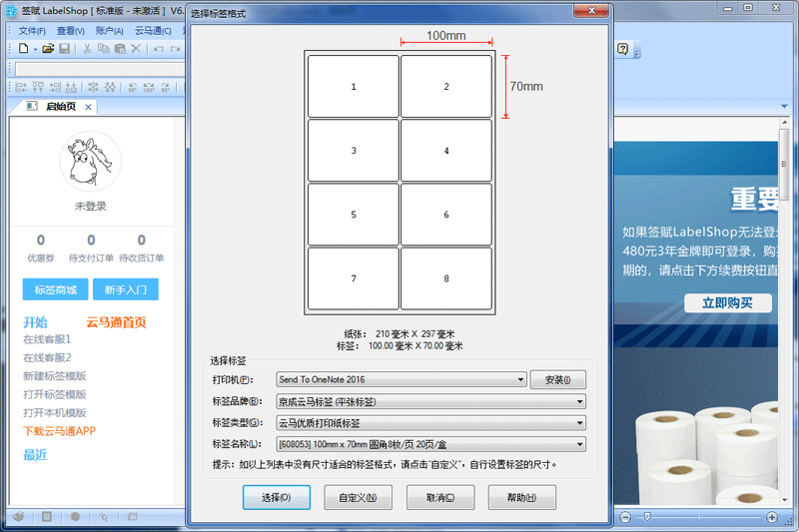Open the 云马通(C) menu

[x=153, y=31]
